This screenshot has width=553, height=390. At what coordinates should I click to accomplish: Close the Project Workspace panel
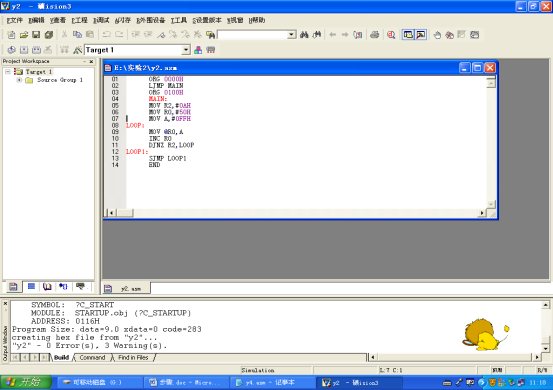pos(91,61)
